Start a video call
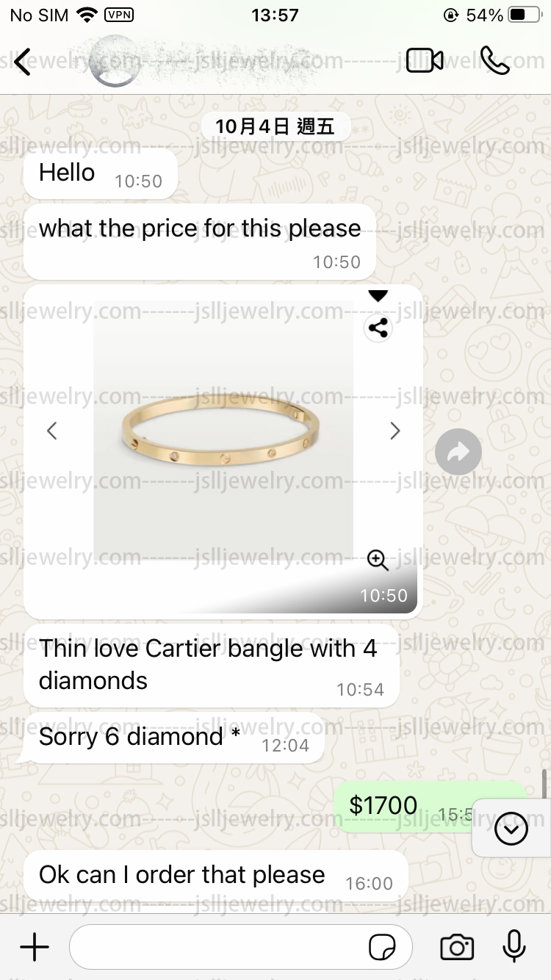Viewport: 551px width, 980px height. pos(425,61)
